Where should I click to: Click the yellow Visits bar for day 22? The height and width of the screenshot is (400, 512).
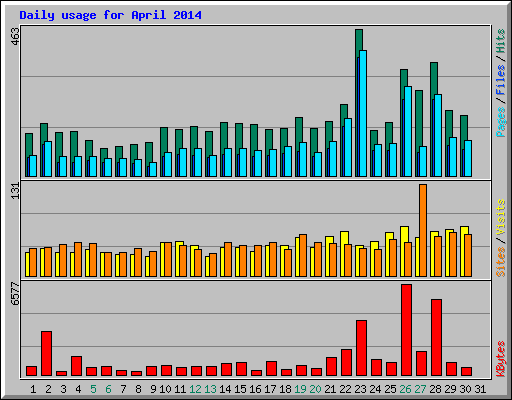tap(344, 238)
